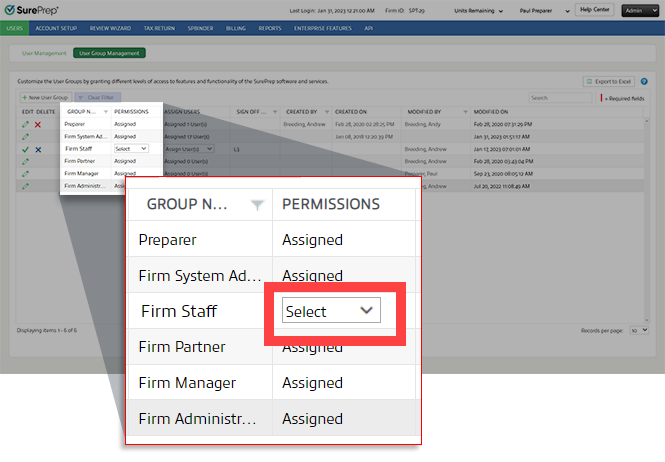Open the SPBINDER menu
The width and height of the screenshot is (665, 462).
coord(200,28)
